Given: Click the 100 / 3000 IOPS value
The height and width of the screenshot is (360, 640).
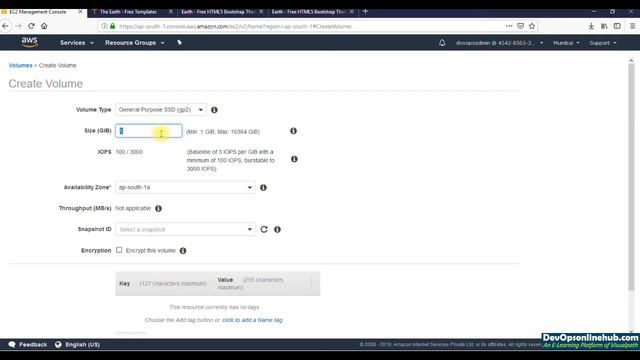Looking at the screenshot, I should pos(129,152).
